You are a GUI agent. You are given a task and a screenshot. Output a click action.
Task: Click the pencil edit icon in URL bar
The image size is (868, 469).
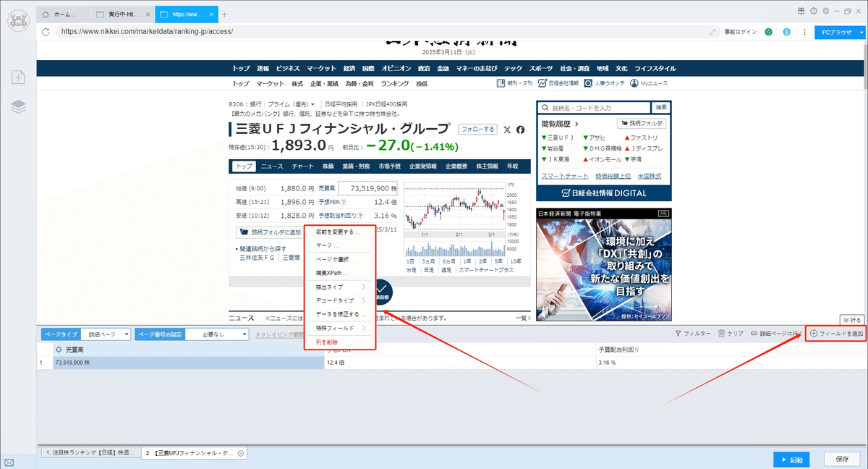coord(712,32)
